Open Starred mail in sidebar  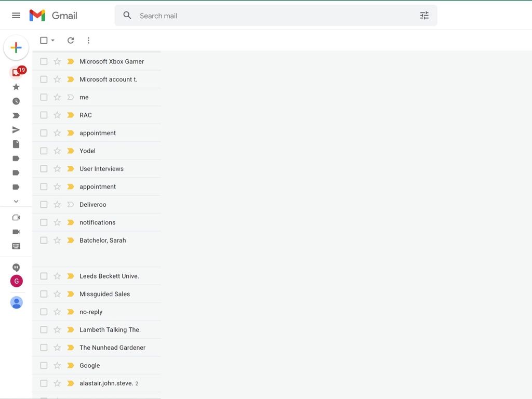[16, 87]
